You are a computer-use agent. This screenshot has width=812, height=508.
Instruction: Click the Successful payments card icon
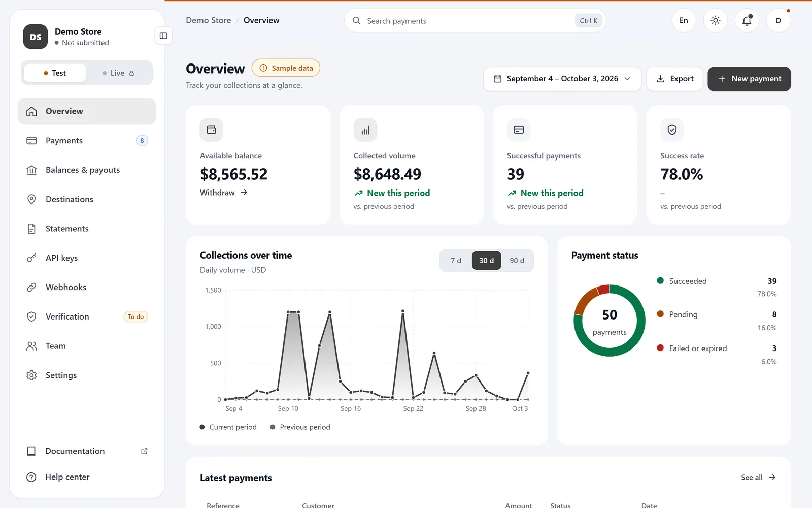pyautogui.click(x=519, y=130)
